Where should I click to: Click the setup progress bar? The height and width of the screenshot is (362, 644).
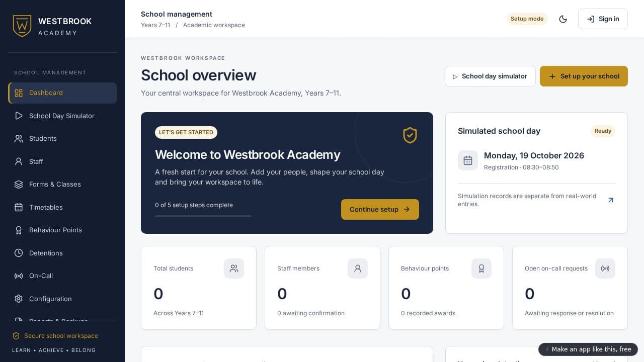click(203, 216)
